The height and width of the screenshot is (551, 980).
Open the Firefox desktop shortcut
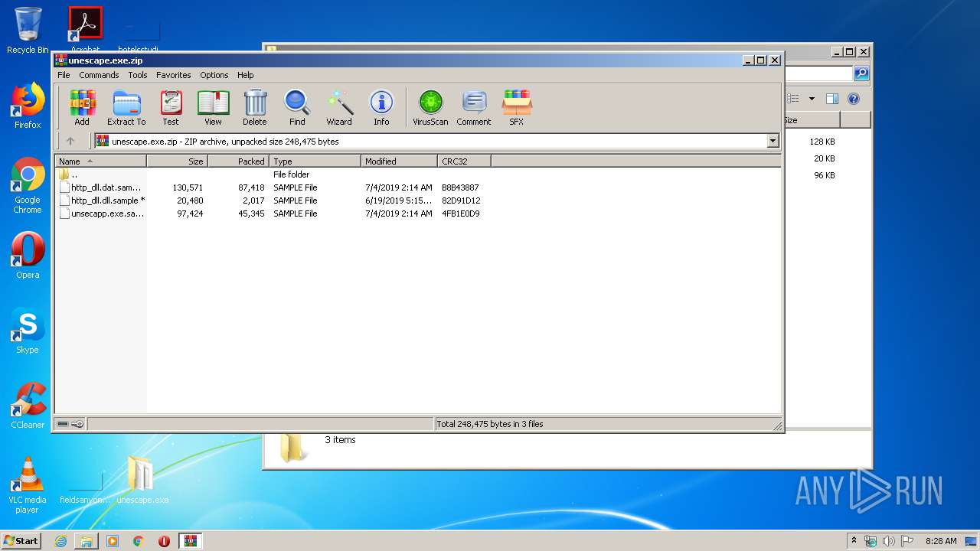click(28, 106)
